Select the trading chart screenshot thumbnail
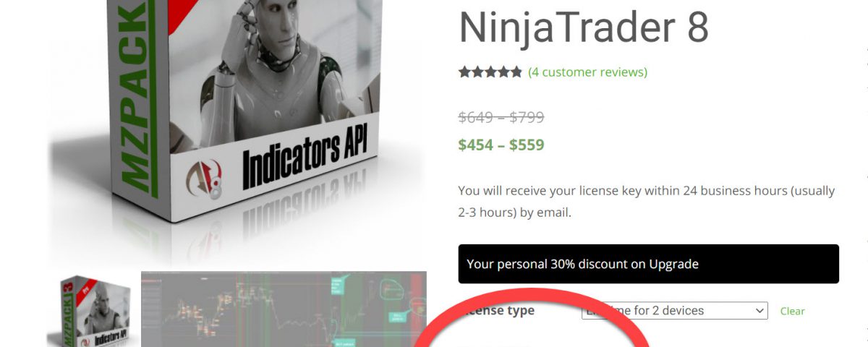This screenshot has width=868, height=347. pyautogui.click(x=284, y=309)
